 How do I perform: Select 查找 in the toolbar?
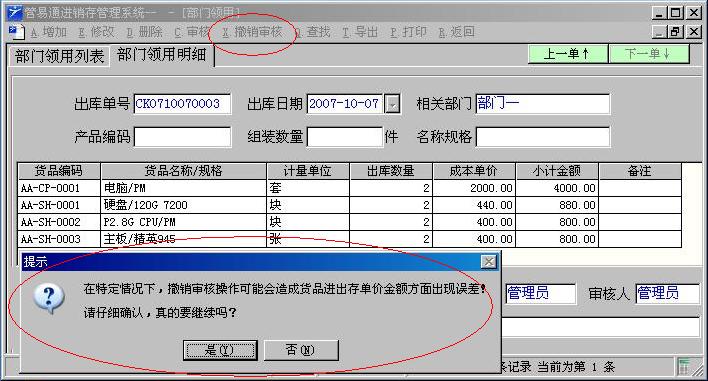313,32
